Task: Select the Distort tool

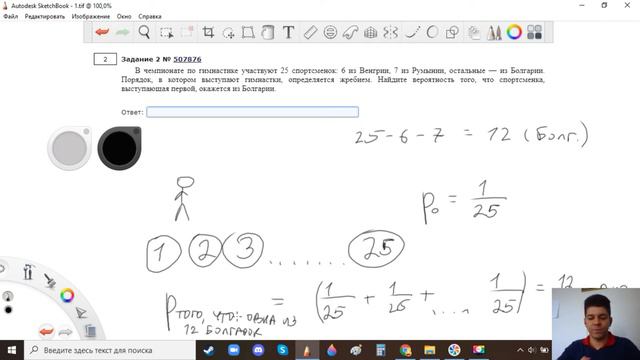Action: coord(248,32)
